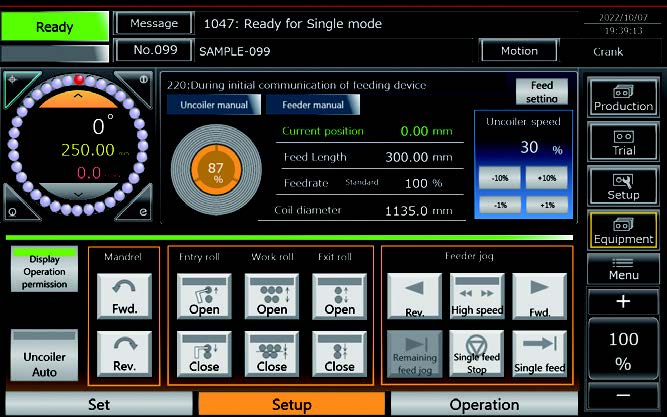The width and height of the screenshot is (667, 417).
Task: Click the red 0.0 value in dial
Action: (x=89, y=173)
